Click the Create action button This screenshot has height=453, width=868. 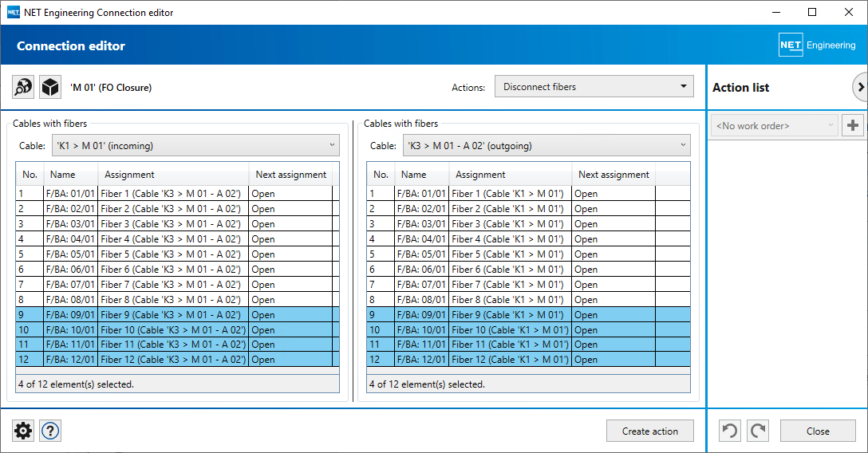[x=650, y=431]
